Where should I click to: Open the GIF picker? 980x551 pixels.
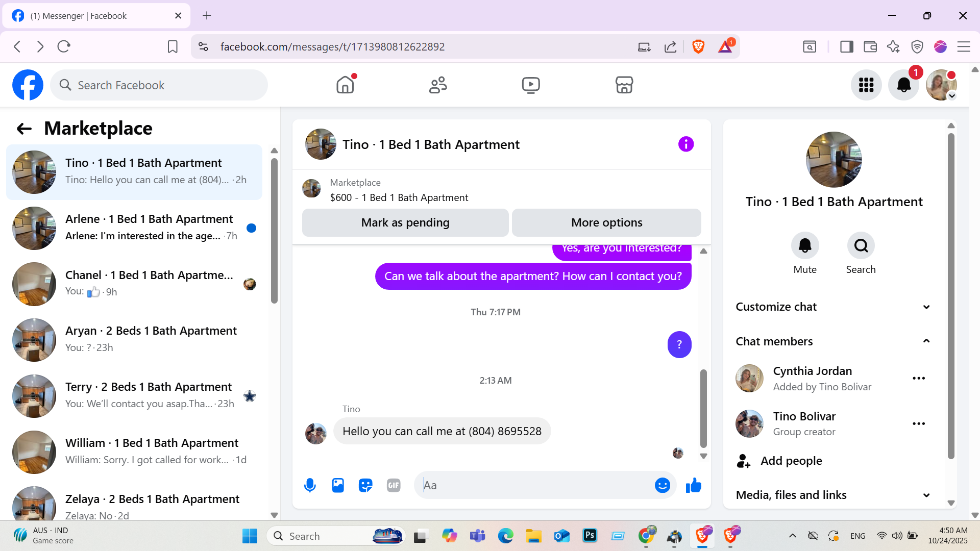point(394,485)
